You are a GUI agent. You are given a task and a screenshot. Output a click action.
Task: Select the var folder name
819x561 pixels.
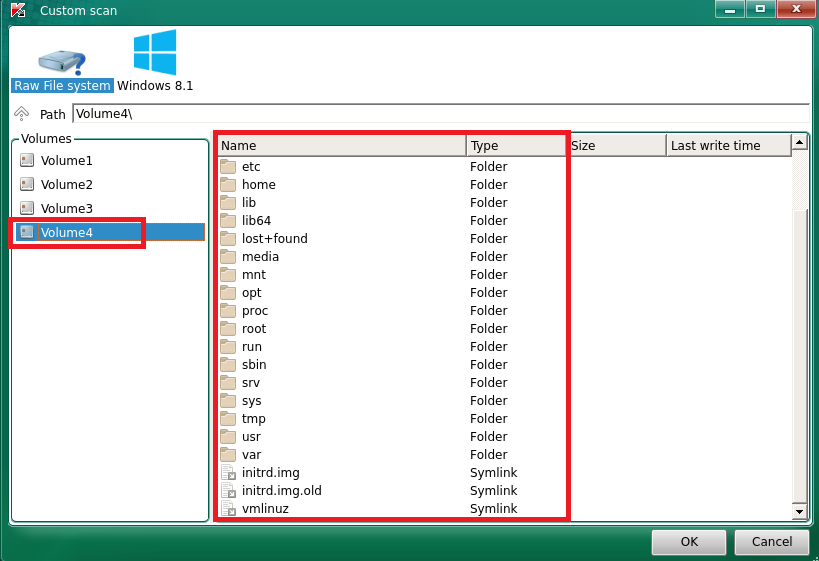click(251, 455)
